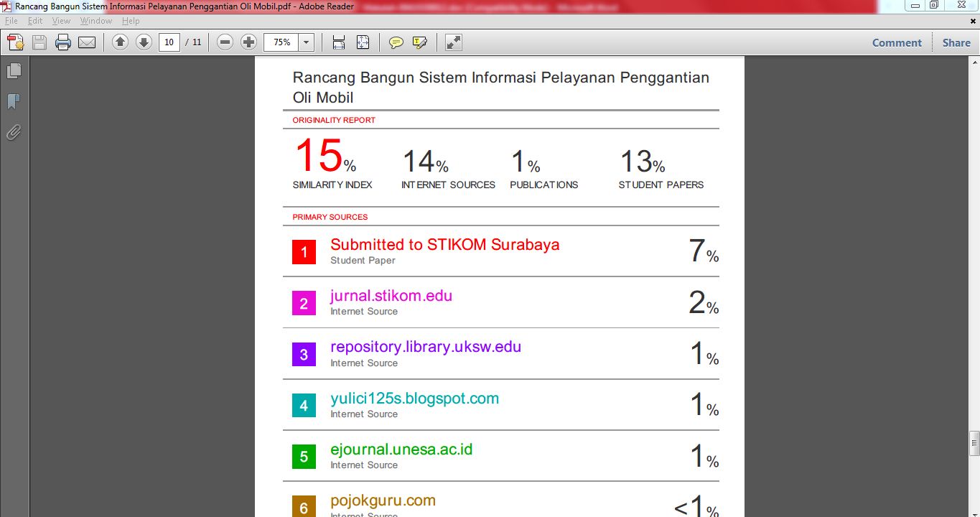
Task: Click the zoom in plus button
Action: pyautogui.click(x=248, y=42)
